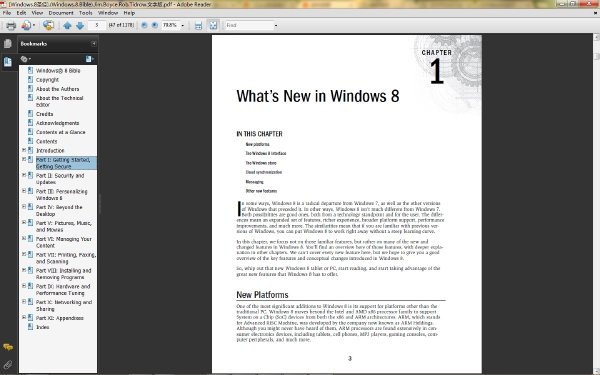
Task: Go to next page with down arrow
Action: click(80, 26)
